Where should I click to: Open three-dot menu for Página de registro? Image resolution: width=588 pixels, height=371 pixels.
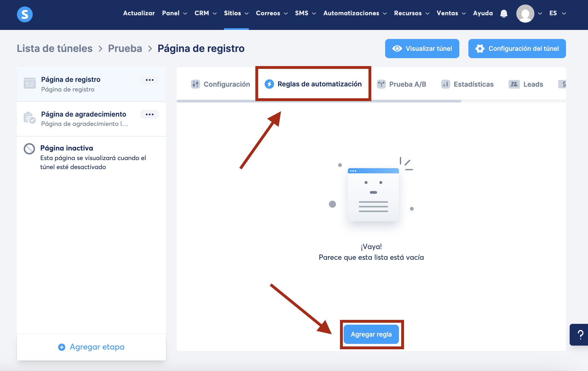pos(150,80)
